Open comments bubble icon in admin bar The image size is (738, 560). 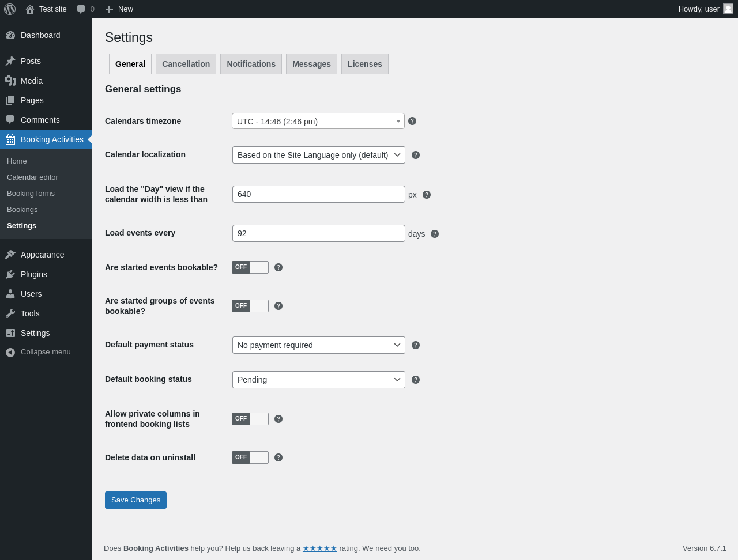[81, 9]
